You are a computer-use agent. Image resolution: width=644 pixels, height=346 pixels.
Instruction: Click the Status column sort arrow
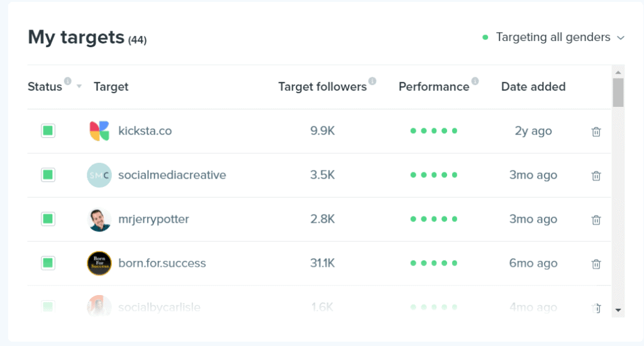pos(79,87)
